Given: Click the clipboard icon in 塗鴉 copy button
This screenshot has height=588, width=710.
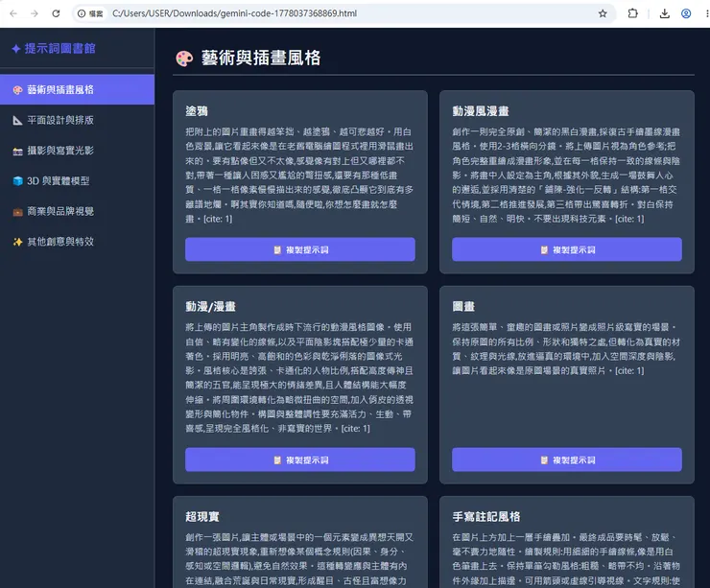Looking at the screenshot, I should pos(277,249).
